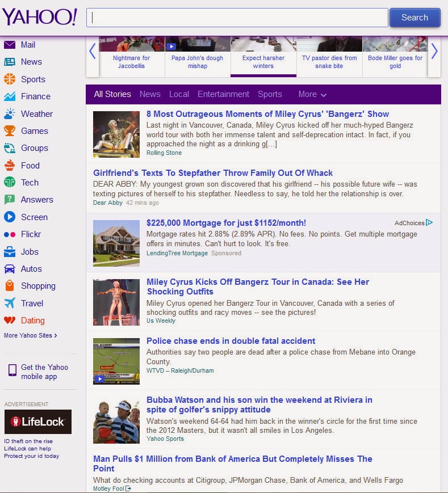Play video on Police chase thumbnail

(99, 379)
